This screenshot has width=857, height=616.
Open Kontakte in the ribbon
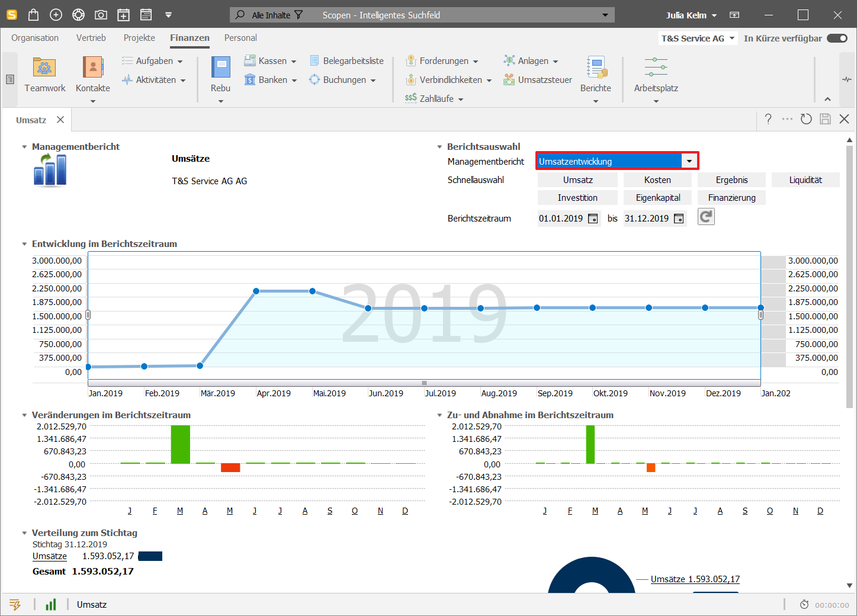click(x=93, y=76)
